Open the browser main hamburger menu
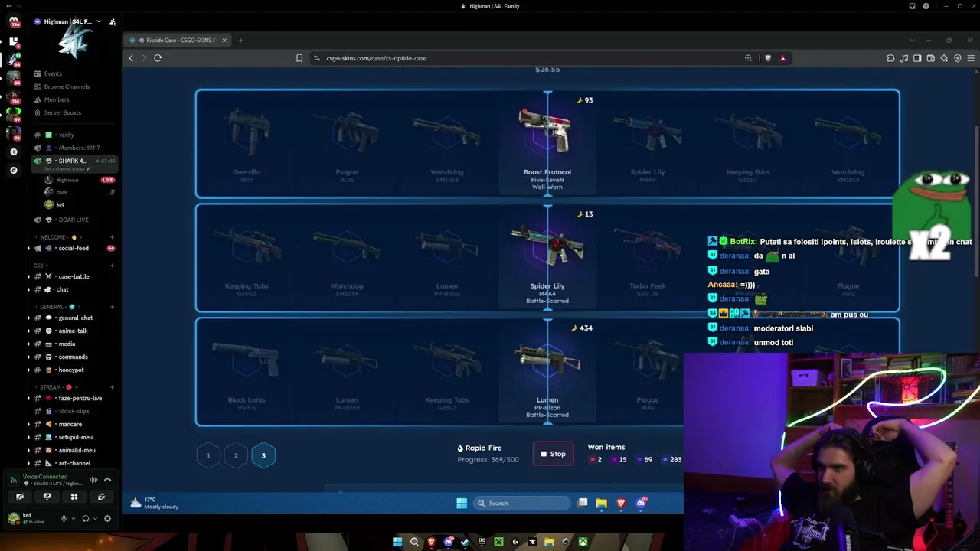This screenshot has height=551, width=980. (972, 58)
